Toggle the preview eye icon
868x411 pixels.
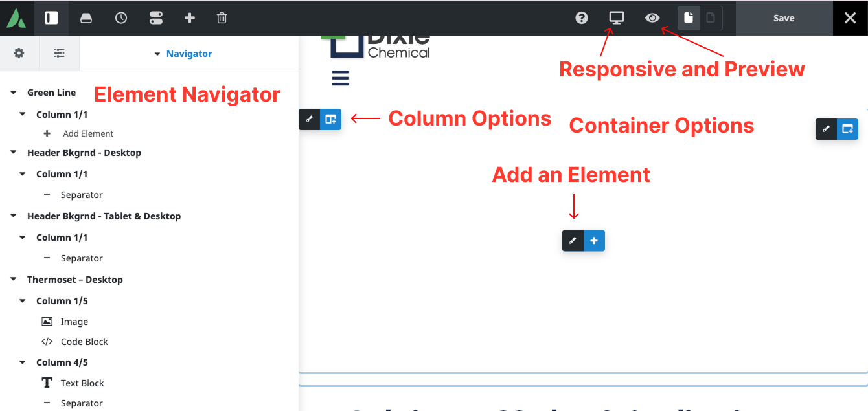652,18
